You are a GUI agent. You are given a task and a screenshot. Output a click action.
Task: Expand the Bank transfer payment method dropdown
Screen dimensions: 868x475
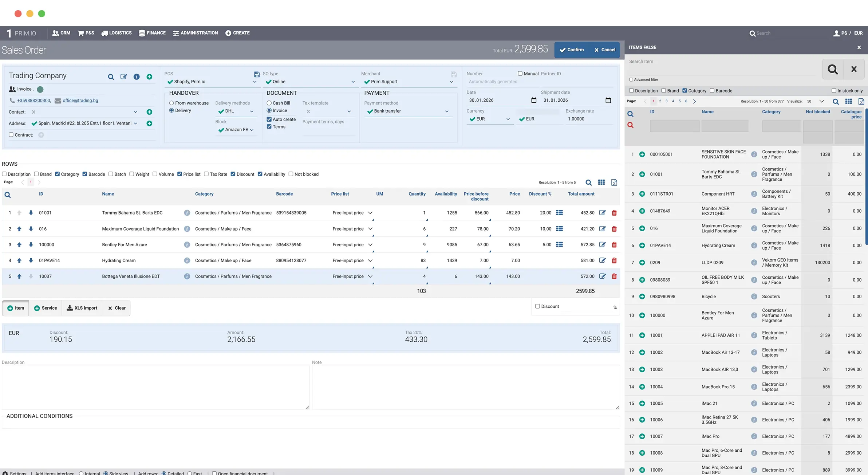coord(408,111)
